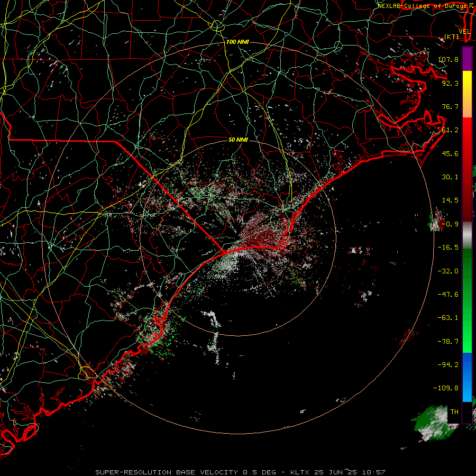
Task: Select the 61.2 velocity scale value
Action: tap(450, 130)
